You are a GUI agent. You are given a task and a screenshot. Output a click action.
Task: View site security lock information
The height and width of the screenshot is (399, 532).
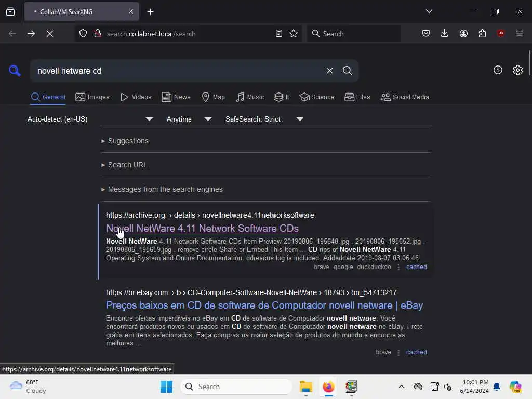(97, 34)
